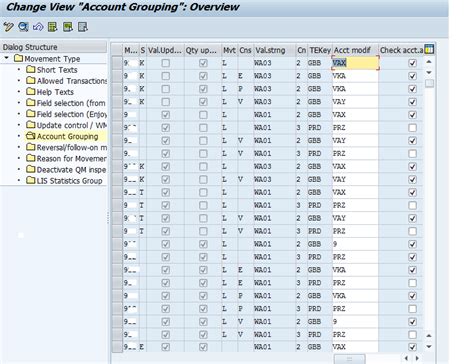Image resolution: width=474 pixels, height=364 pixels.
Task: Click GBB TEKey cell in row with S value E
Action: click(320, 347)
